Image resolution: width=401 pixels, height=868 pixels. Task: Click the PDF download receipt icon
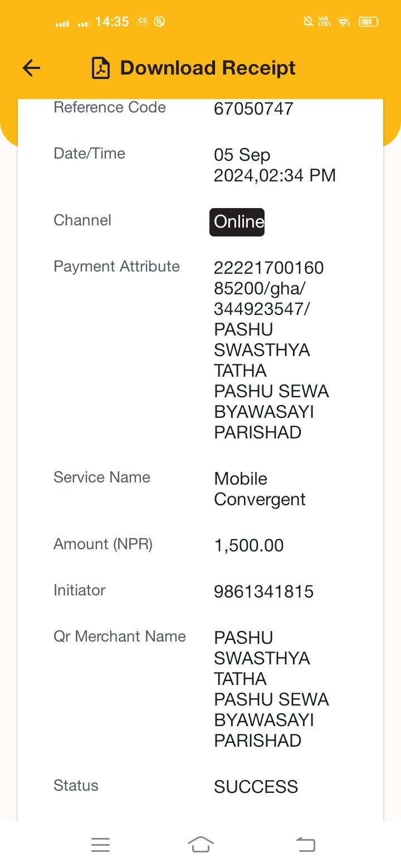(101, 68)
